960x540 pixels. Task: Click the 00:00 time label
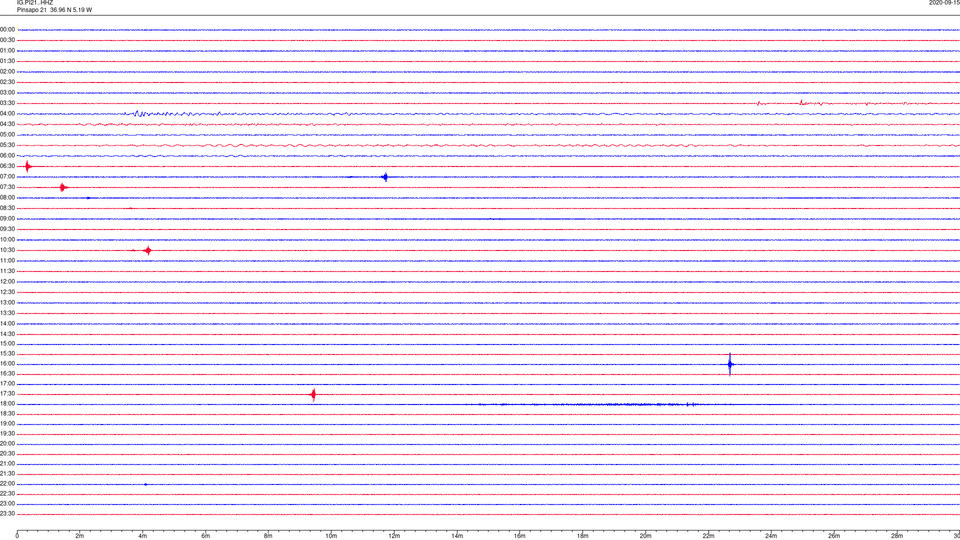pos(8,29)
